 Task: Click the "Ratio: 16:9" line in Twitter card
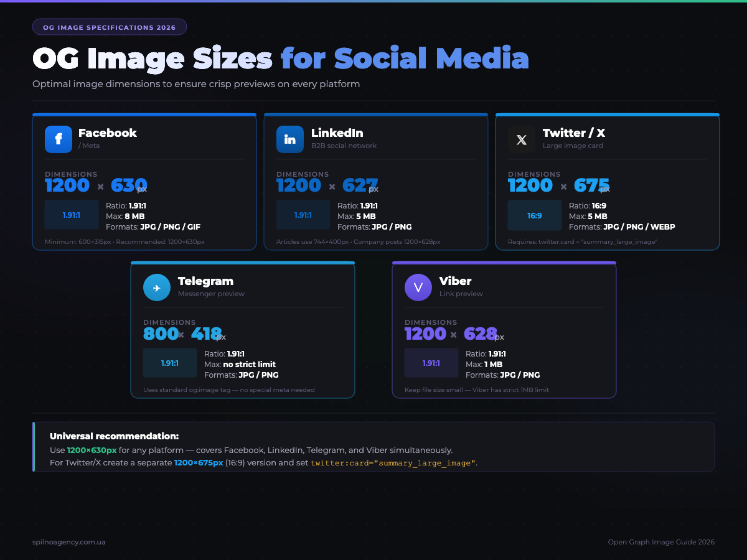point(589,206)
